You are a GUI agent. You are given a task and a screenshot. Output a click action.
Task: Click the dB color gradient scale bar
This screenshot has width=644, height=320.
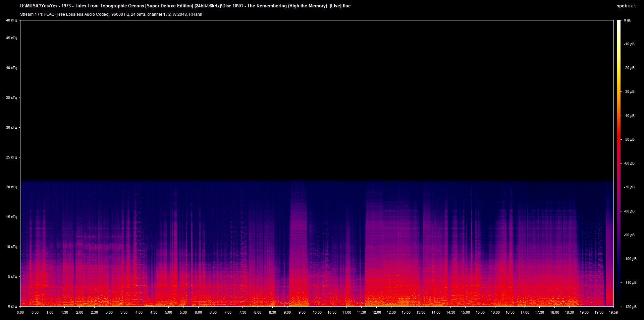tap(619, 163)
